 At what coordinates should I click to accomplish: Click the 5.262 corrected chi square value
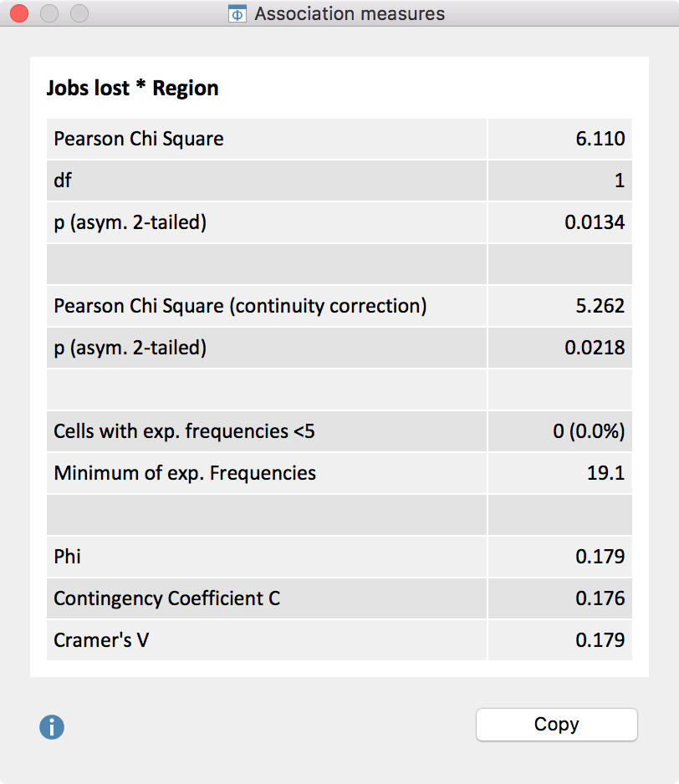coord(600,306)
